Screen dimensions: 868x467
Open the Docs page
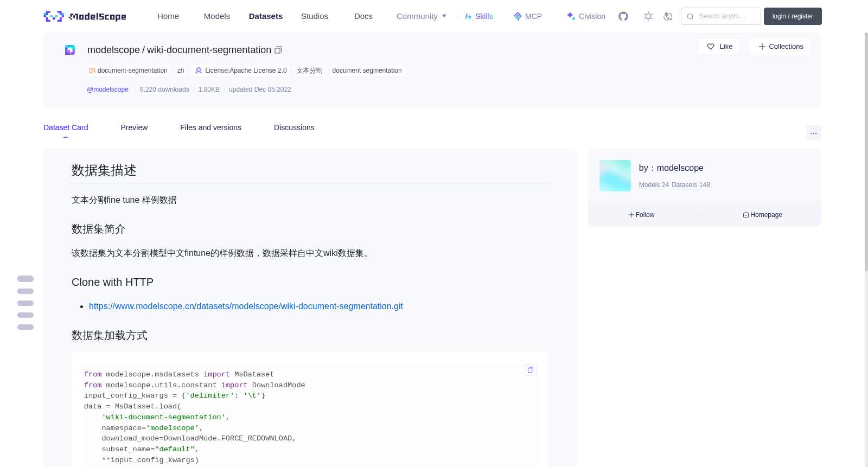pyautogui.click(x=363, y=16)
